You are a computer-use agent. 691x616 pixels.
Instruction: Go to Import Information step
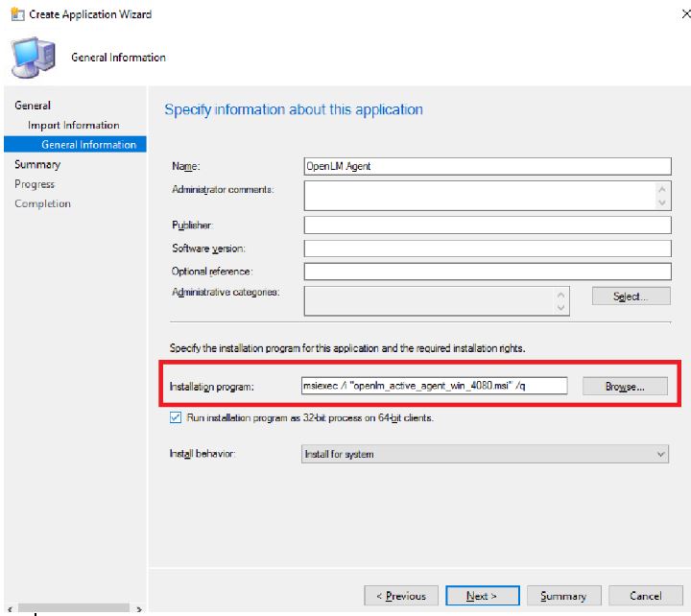point(73,125)
